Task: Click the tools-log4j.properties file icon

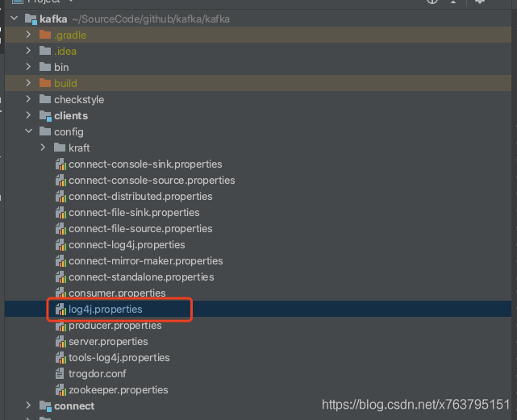Action: [60, 358]
